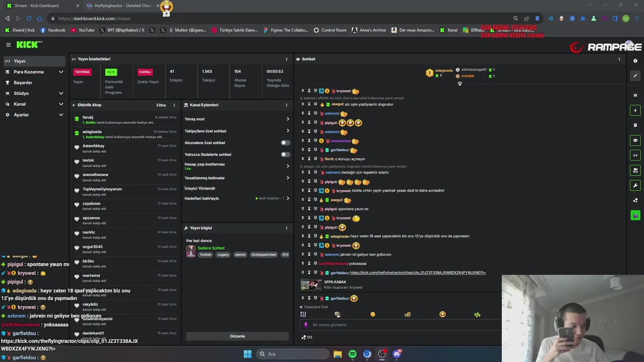Click the Bir mesaj gönderin input field
The height and width of the screenshot is (362, 644).
pyautogui.click(x=400, y=325)
